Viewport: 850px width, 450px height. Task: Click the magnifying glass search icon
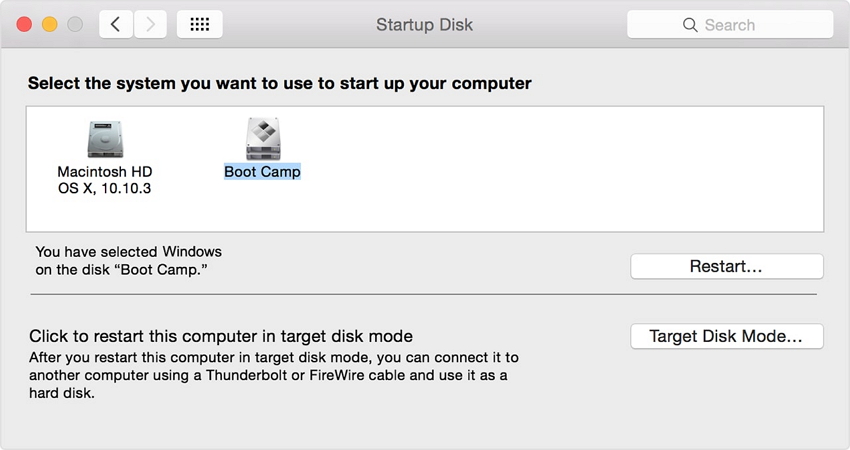689,24
